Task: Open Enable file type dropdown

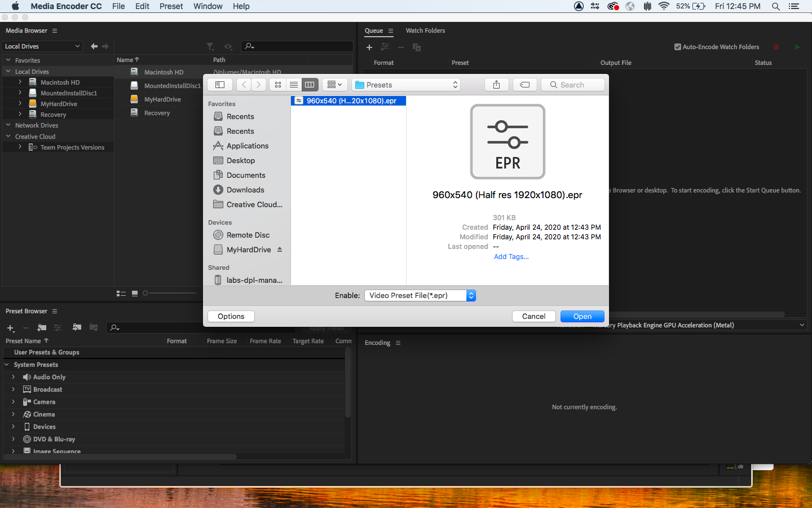Action: click(420, 295)
